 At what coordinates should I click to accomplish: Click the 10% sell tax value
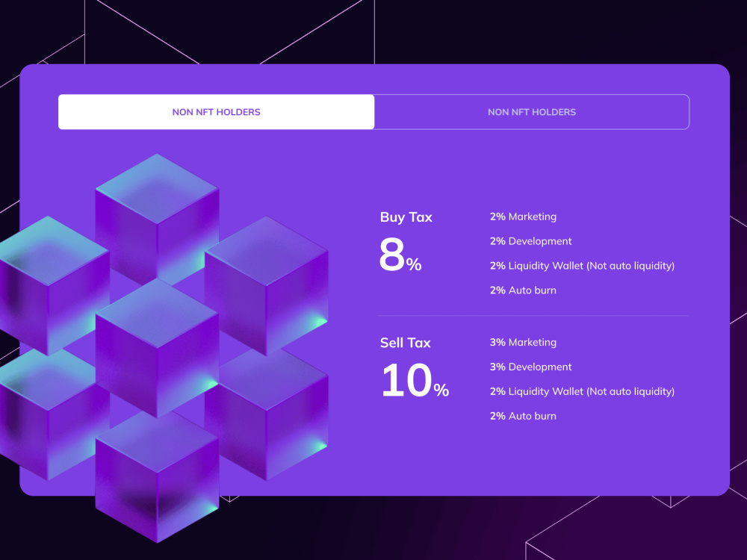(415, 380)
